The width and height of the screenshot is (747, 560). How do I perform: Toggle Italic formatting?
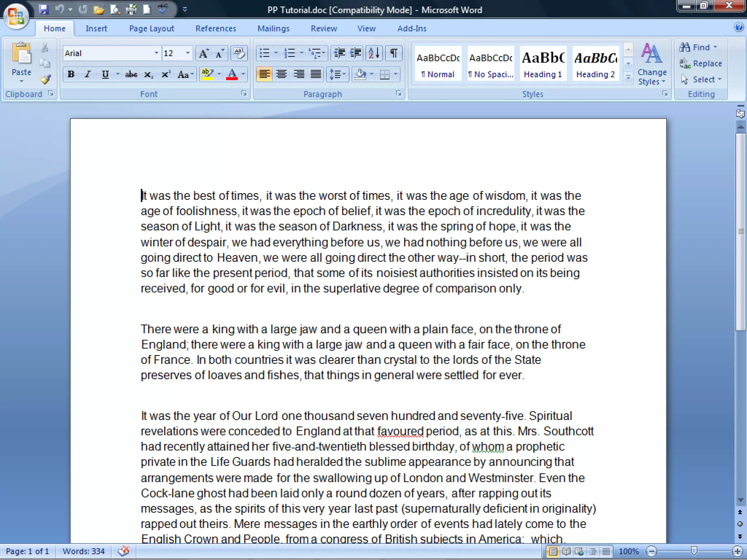coord(88,74)
